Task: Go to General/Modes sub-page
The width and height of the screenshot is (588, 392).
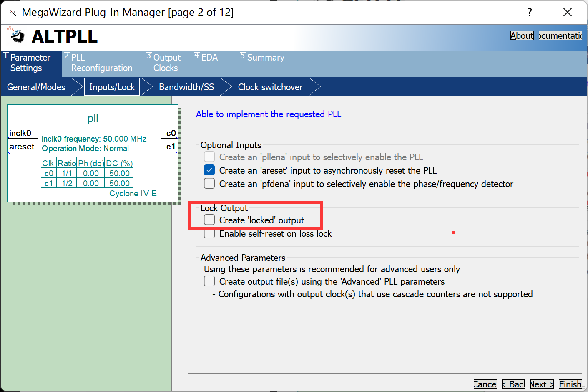Action: coord(36,87)
